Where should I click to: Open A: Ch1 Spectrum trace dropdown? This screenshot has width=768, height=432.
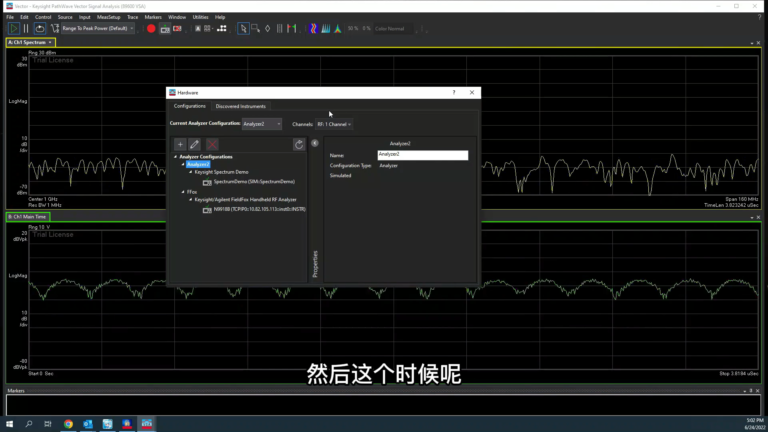(x=49, y=42)
